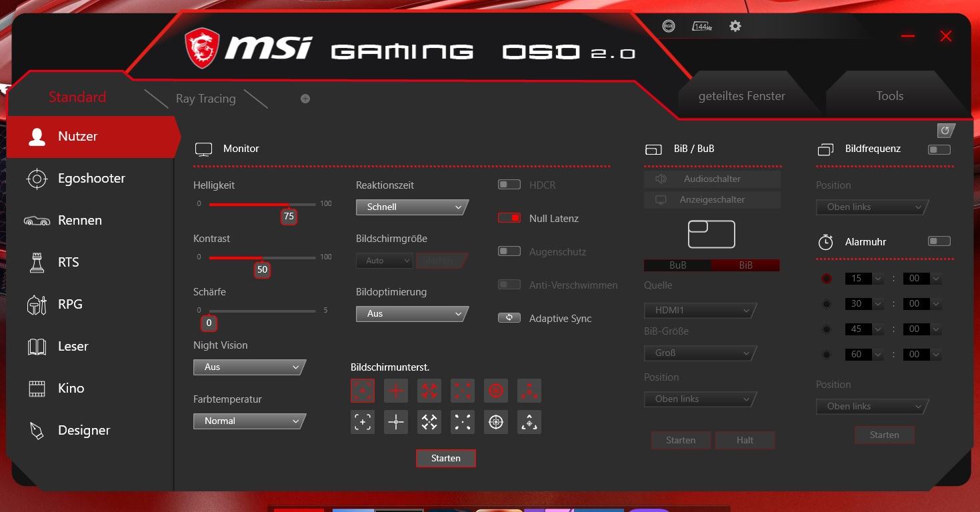Click Starten under the Alarmuhr section
The height and width of the screenshot is (512, 980).
pyautogui.click(x=885, y=435)
